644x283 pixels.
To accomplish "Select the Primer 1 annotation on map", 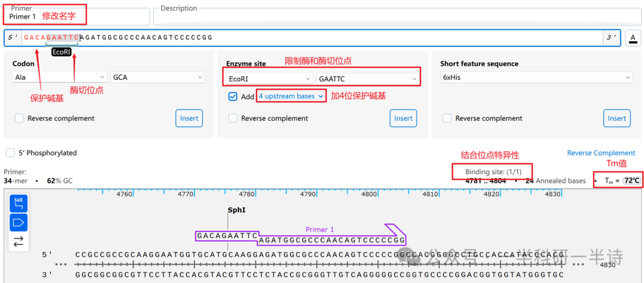I will 320,229.
